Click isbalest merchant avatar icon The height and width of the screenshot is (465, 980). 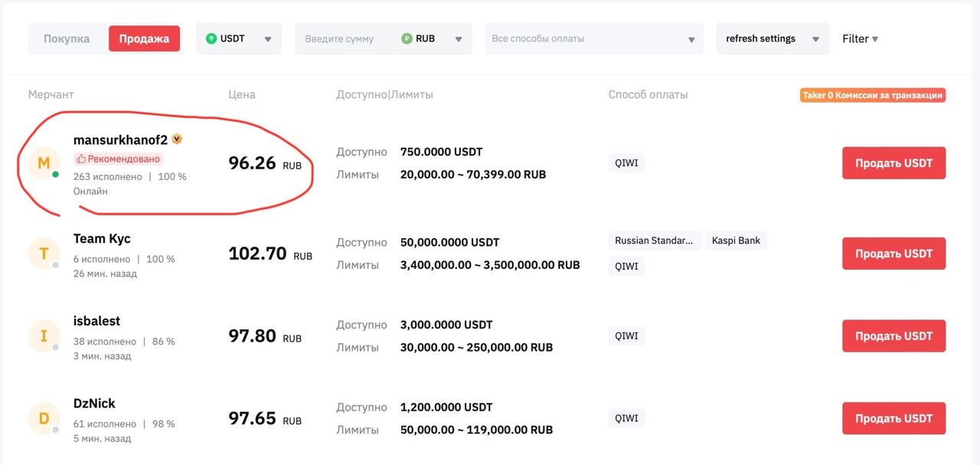pos(44,336)
